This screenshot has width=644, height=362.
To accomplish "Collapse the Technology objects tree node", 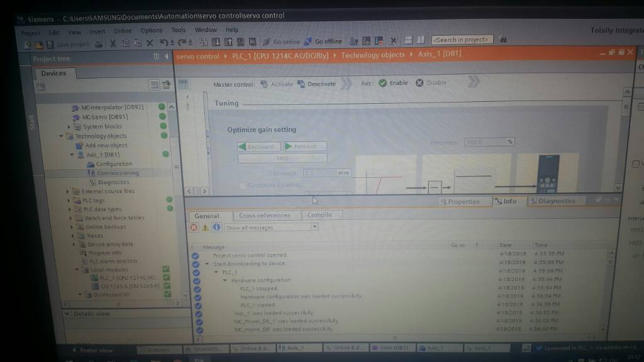I will (x=61, y=136).
